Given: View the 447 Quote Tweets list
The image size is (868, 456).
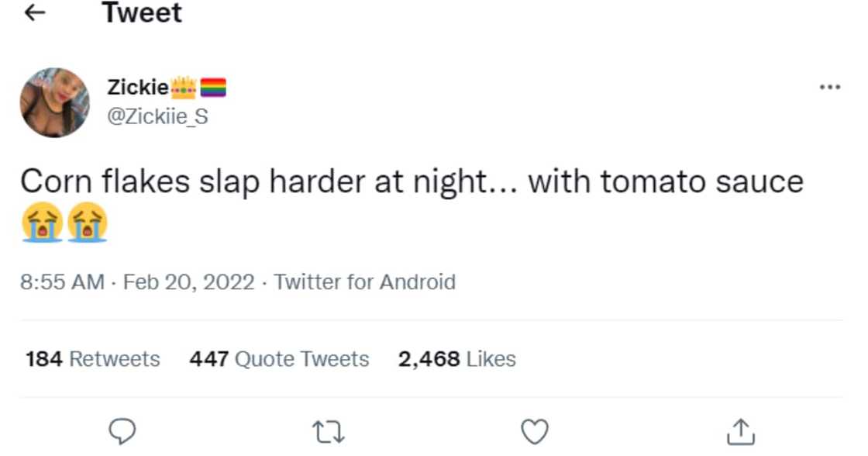Looking at the screenshot, I should click(279, 359).
